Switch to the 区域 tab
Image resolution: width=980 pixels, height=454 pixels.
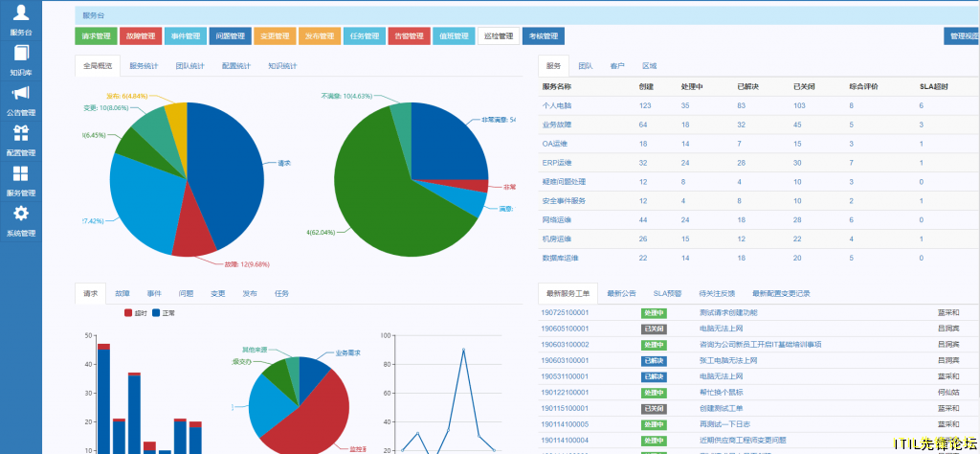coord(650,66)
